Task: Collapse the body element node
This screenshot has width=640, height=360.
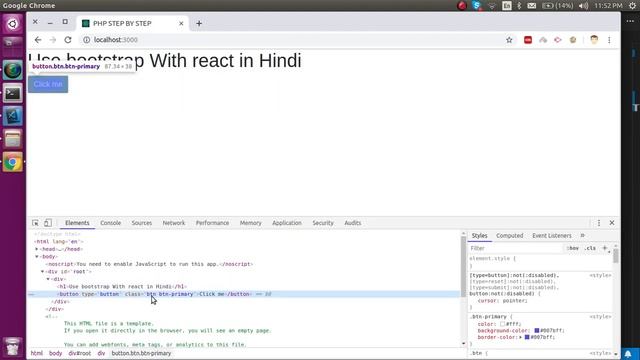Action: pos(37,257)
